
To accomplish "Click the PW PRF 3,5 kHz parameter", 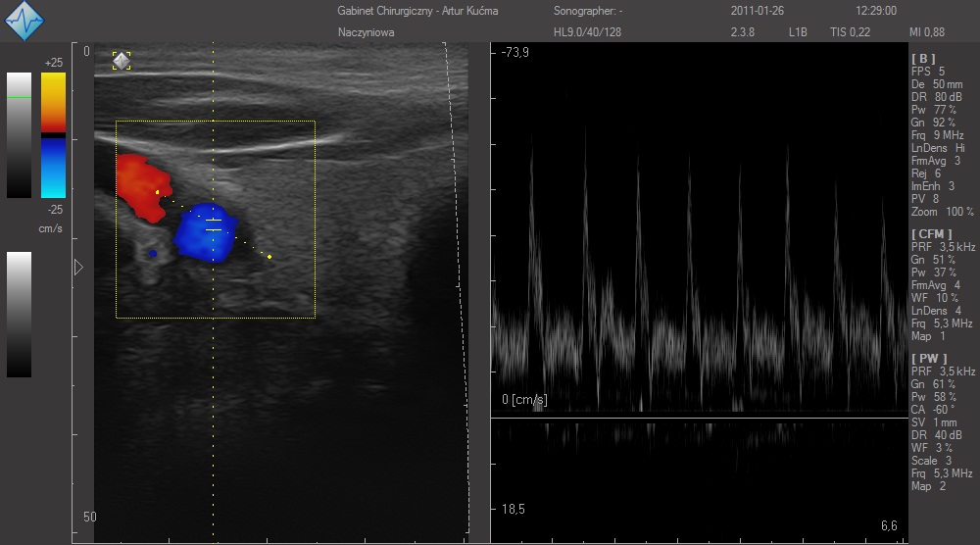I will pos(943,372).
